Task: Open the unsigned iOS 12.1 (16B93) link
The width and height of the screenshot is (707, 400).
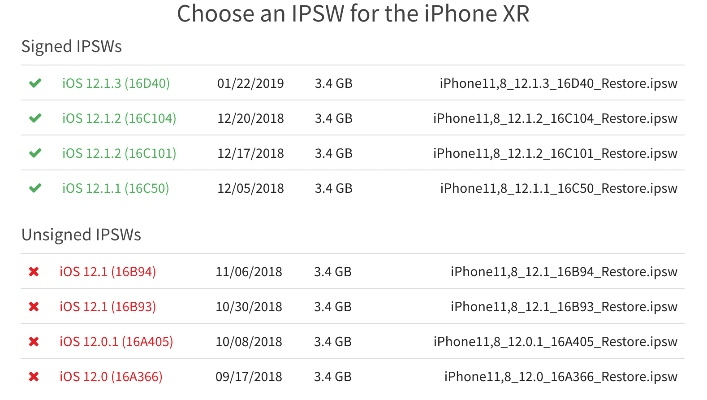Action: pyautogui.click(x=108, y=306)
